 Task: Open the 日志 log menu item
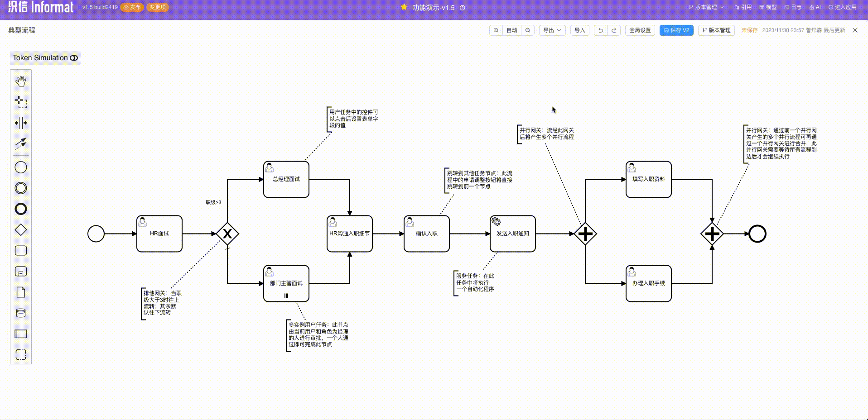click(x=793, y=7)
